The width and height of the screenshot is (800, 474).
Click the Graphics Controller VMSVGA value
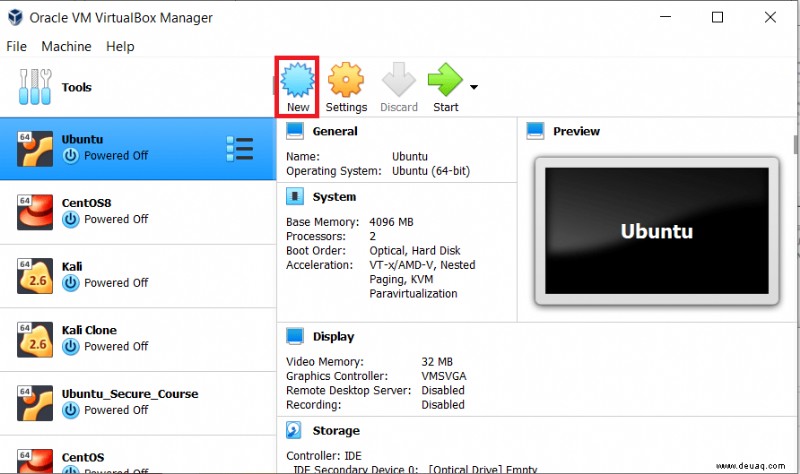pyautogui.click(x=443, y=376)
